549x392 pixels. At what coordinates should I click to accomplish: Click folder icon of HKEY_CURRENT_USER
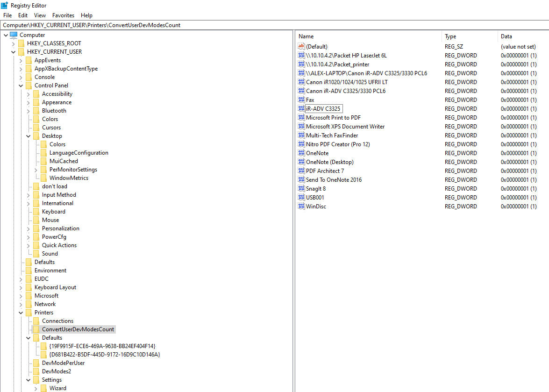21,52
